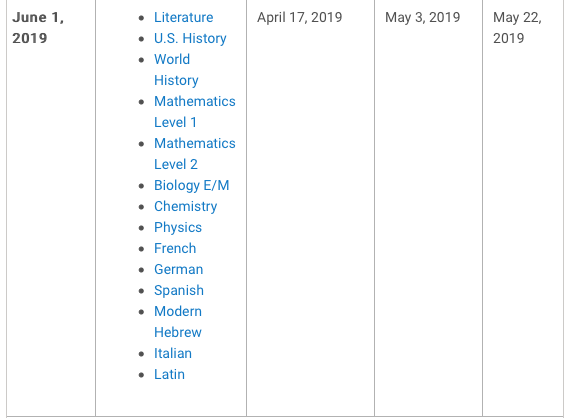Click the May 3, 2019 date text
This screenshot has width=571, height=418.
pyautogui.click(x=422, y=17)
